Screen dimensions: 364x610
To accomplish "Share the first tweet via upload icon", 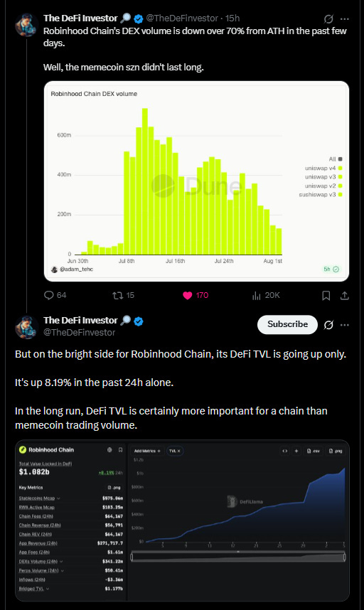I will (344, 296).
